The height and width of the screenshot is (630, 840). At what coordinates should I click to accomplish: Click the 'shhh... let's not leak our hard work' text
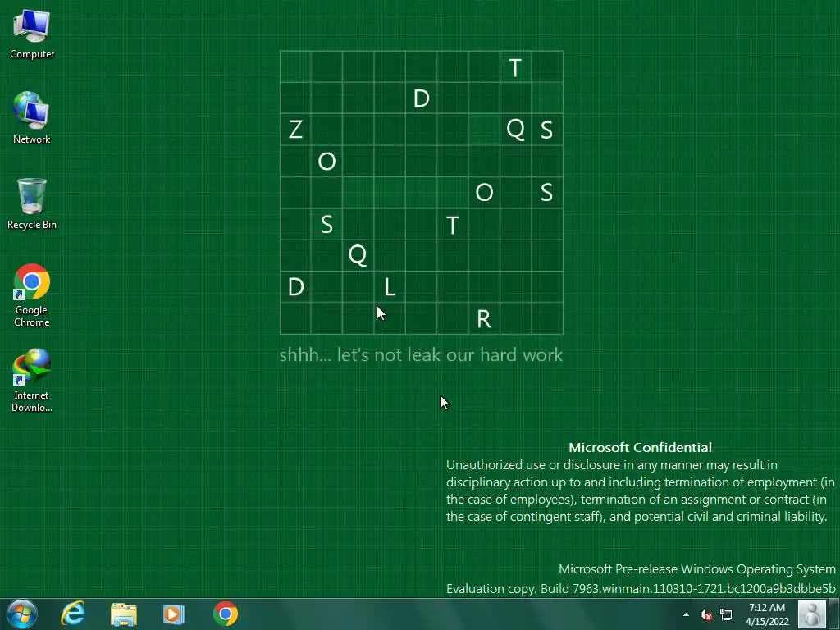click(x=421, y=354)
